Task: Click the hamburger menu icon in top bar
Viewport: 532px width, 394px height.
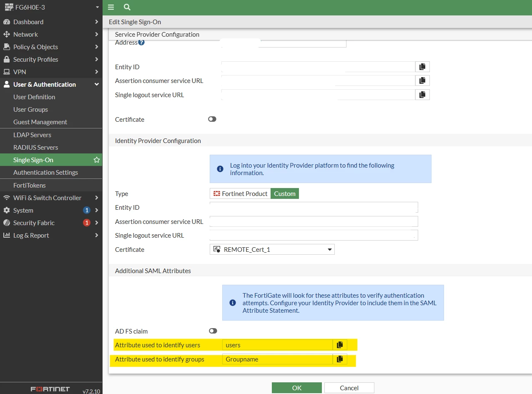Action: [111, 7]
